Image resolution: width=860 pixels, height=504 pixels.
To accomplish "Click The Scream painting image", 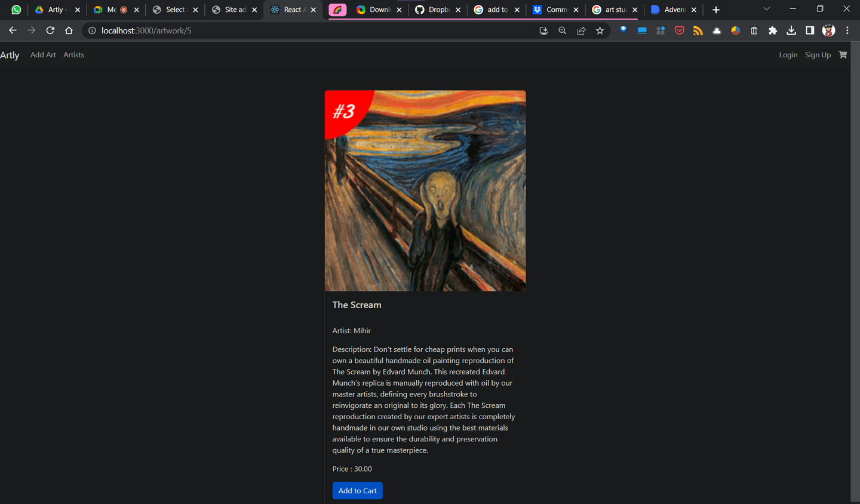I will [425, 191].
